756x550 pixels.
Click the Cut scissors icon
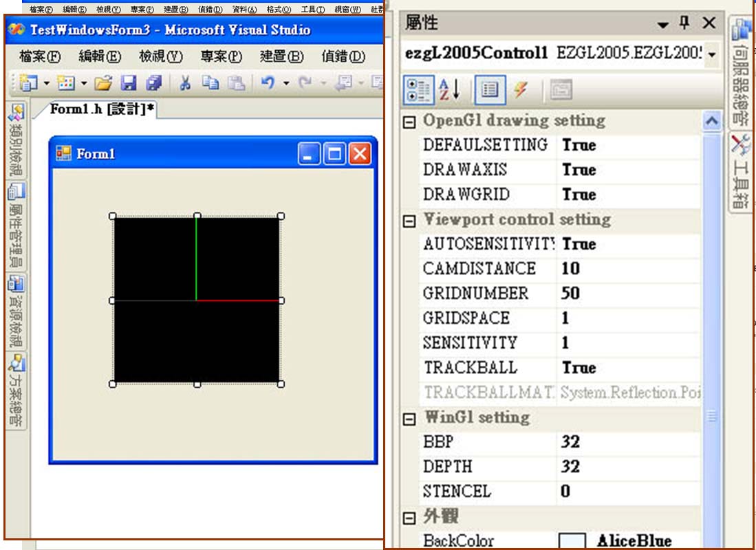[185, 83]
